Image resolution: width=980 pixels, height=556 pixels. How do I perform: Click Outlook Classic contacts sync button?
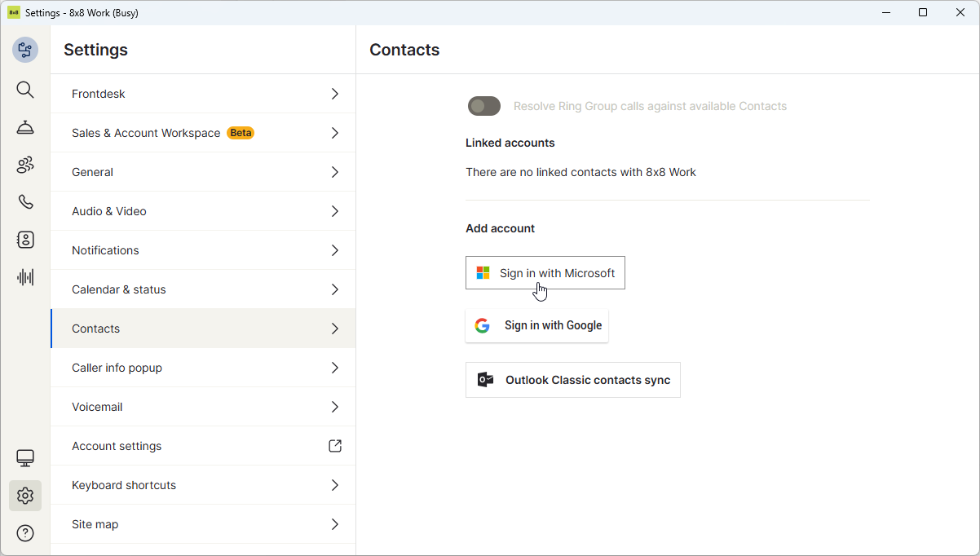click(x=572, y=380)
